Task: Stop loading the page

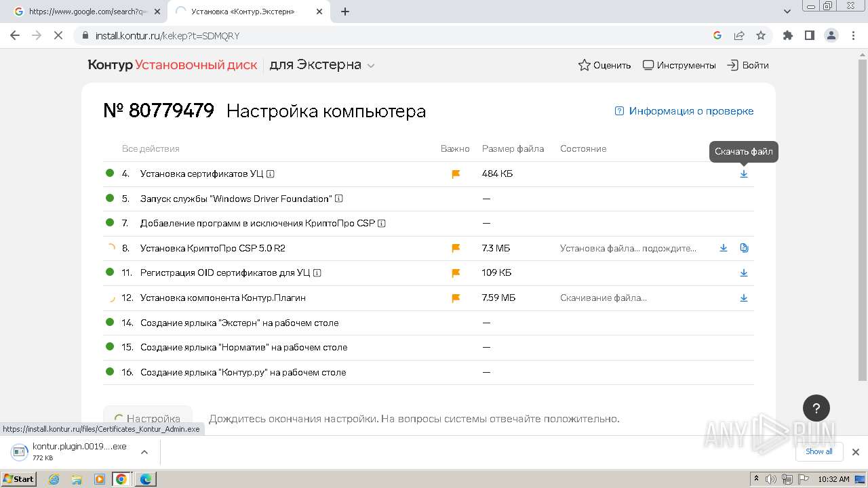Action: (x=58, y=35)
